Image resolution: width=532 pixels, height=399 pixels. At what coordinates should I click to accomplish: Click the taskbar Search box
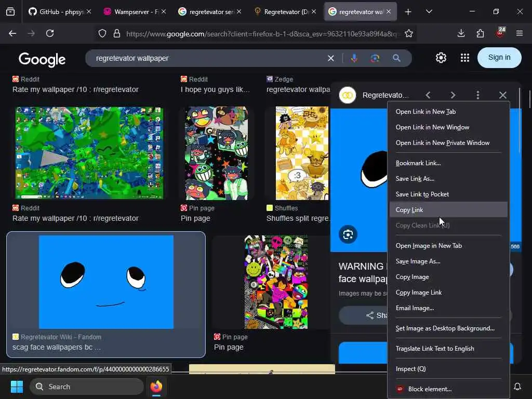click(x=87, y=387)
